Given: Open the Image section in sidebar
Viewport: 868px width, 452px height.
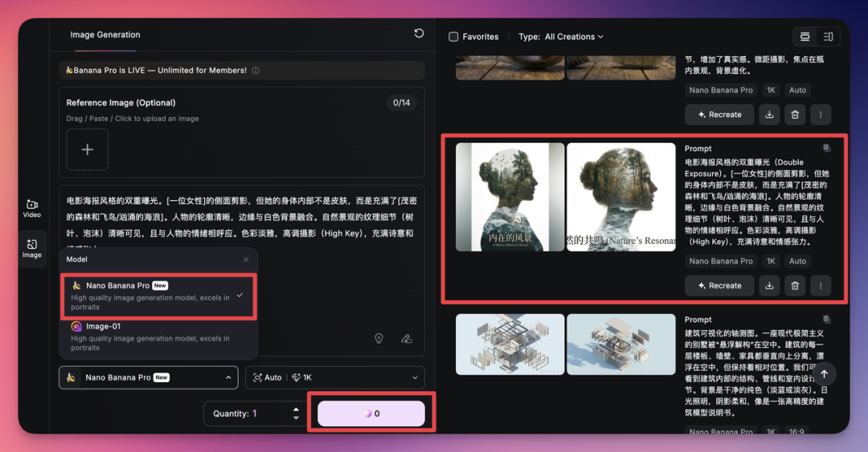Looking at the screenshot, I should pyautogui.click(x=31, y=248).
